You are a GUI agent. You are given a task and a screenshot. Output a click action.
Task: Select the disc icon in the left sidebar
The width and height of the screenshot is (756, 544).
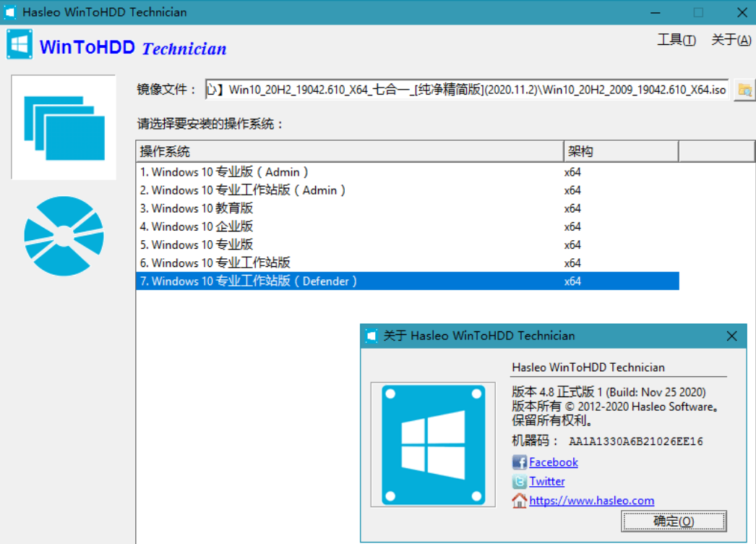[64, 236]
